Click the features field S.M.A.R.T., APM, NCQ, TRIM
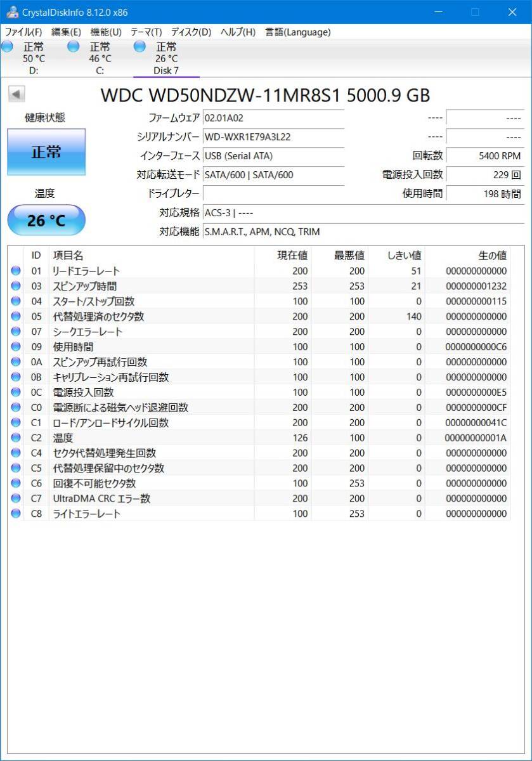The height and width of the screenshot is (761, 532). (x=363, y=232)
